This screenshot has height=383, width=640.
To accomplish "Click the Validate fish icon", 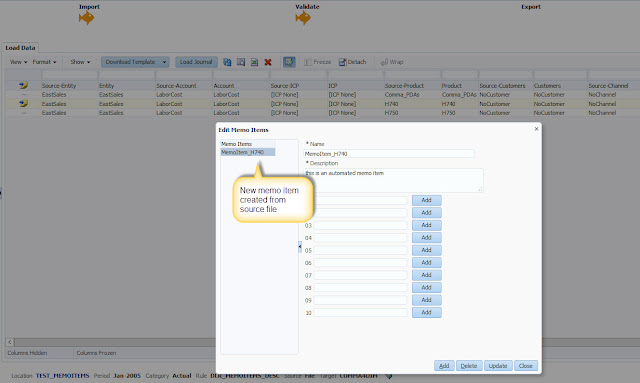I will click(303, 18).
